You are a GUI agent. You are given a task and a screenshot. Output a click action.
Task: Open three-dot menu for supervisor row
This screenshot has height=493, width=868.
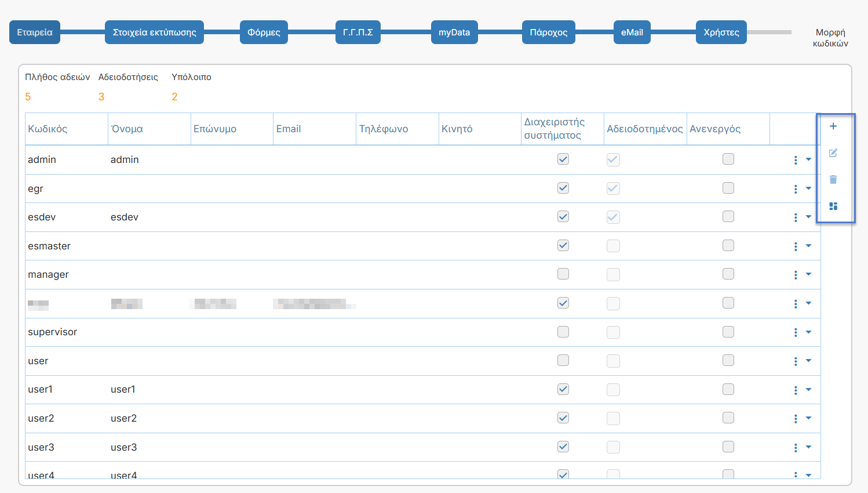click(796, 332)
